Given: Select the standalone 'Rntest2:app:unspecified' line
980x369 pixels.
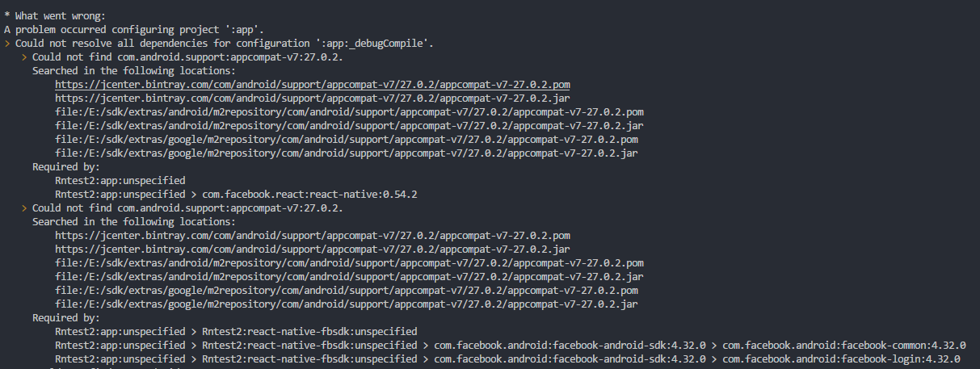Looking at the screenshot, I should (x=120, y=180).
